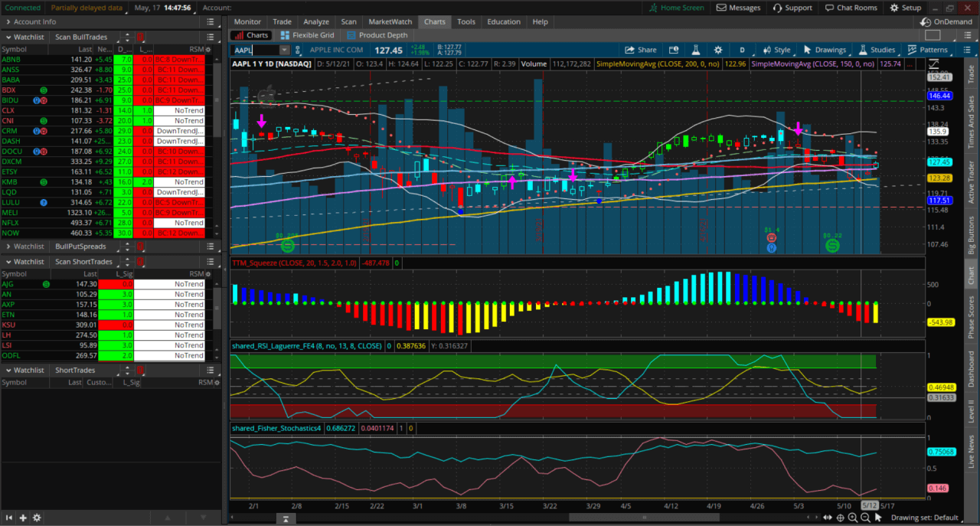
Task: Click red link color icon on BullPutSpreads
Action: (x=140, y=247)
